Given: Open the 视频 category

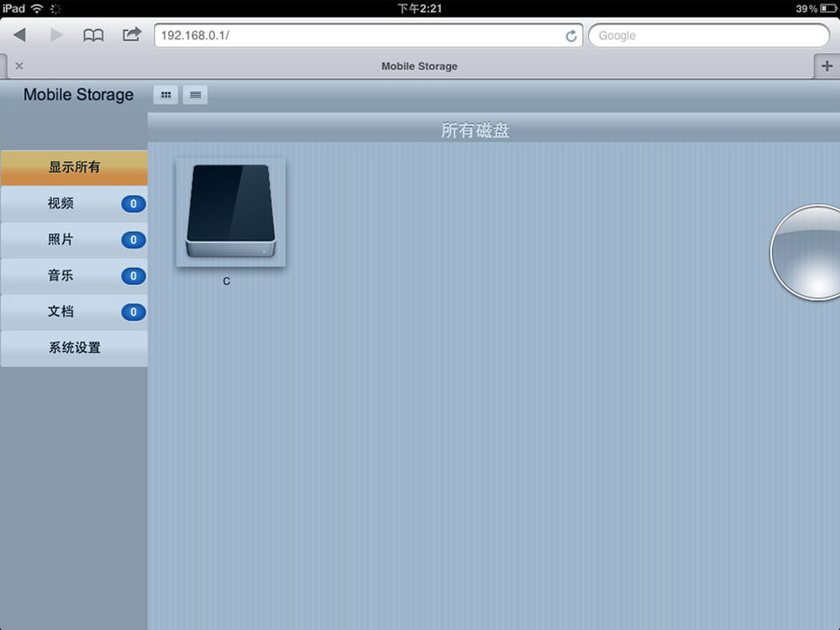Looking at the screenshot, I should tap(74, 203).
